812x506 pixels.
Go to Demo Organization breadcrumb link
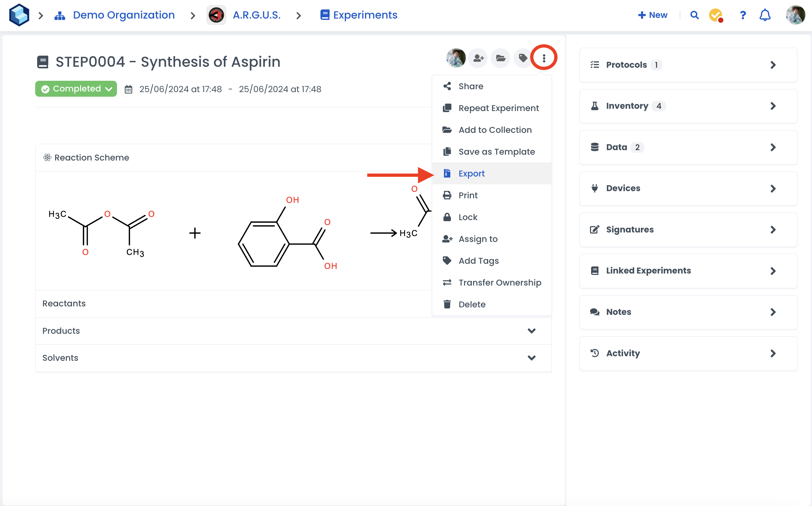(123, 15)
